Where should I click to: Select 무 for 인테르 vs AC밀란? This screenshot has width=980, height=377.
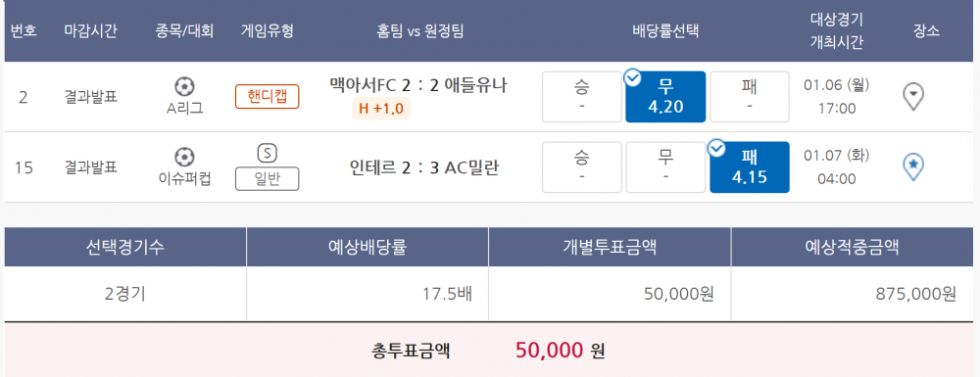pos(665,167)
